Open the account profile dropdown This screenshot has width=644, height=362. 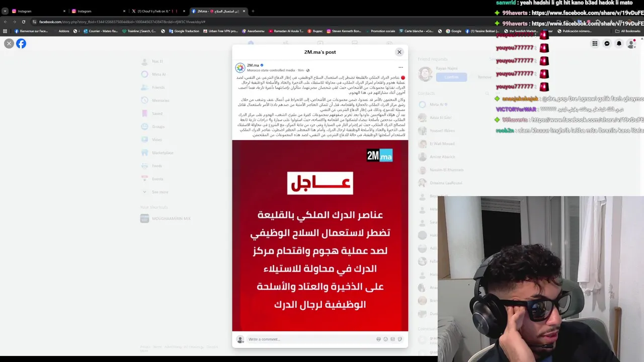[631, 44]
